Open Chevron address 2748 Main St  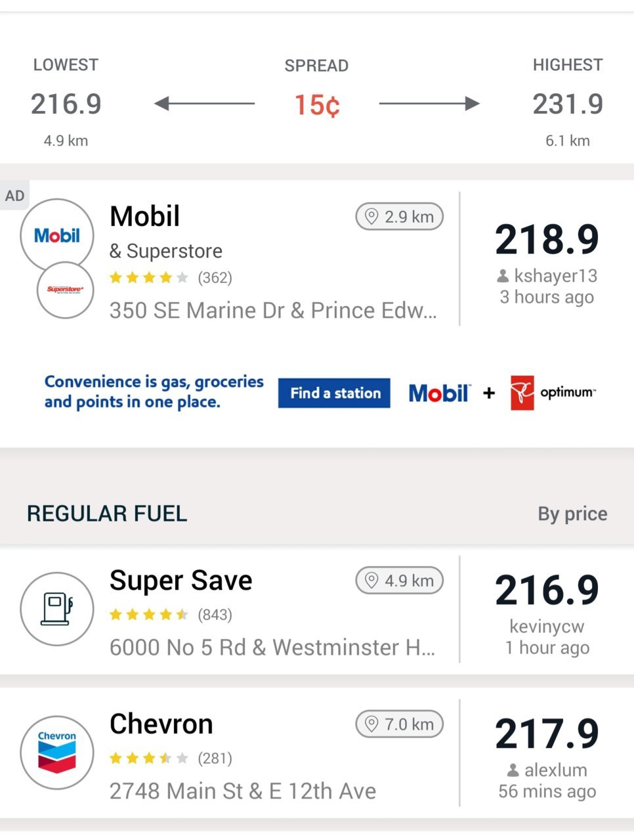[243, 791]
